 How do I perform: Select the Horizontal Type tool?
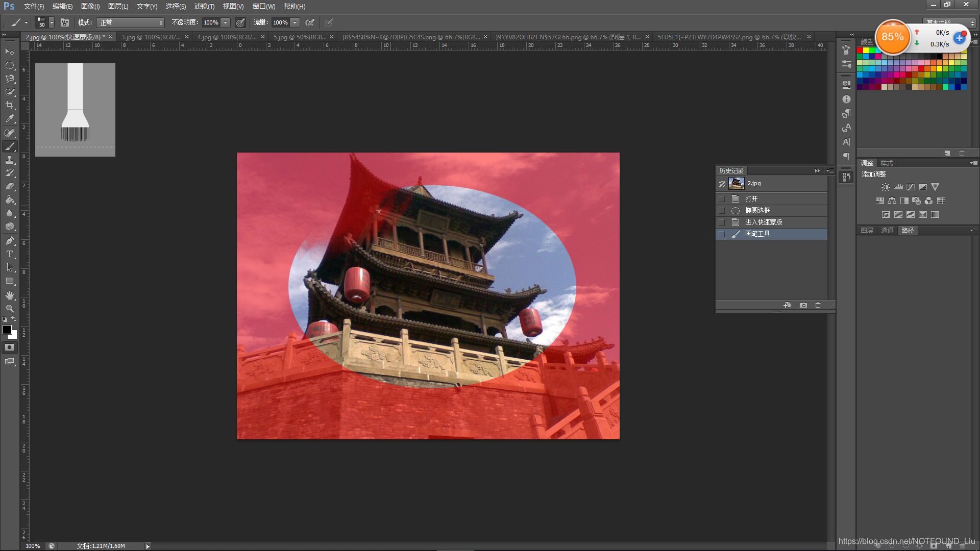click(10, 254)
